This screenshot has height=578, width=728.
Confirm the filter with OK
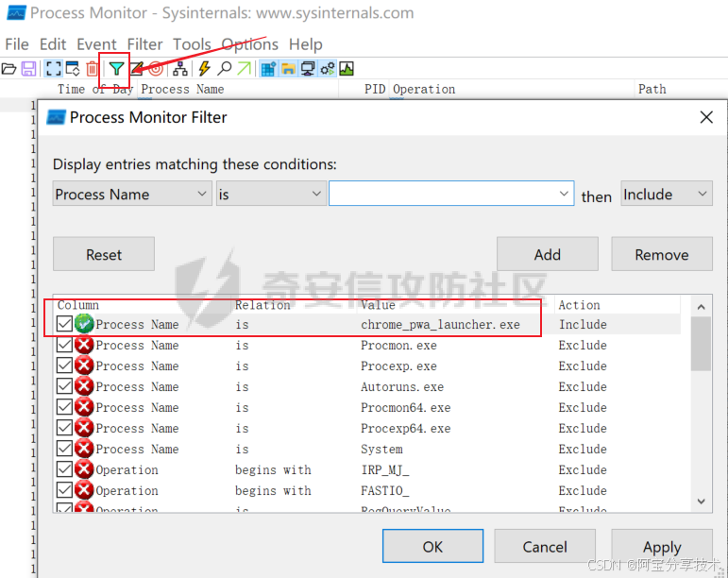pos(432,546)
